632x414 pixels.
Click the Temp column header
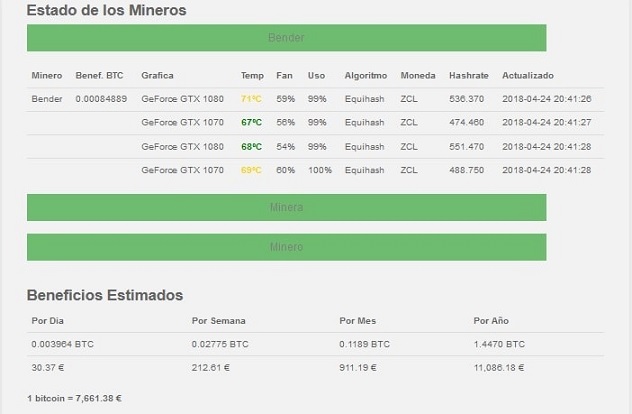tap(252, 76)
